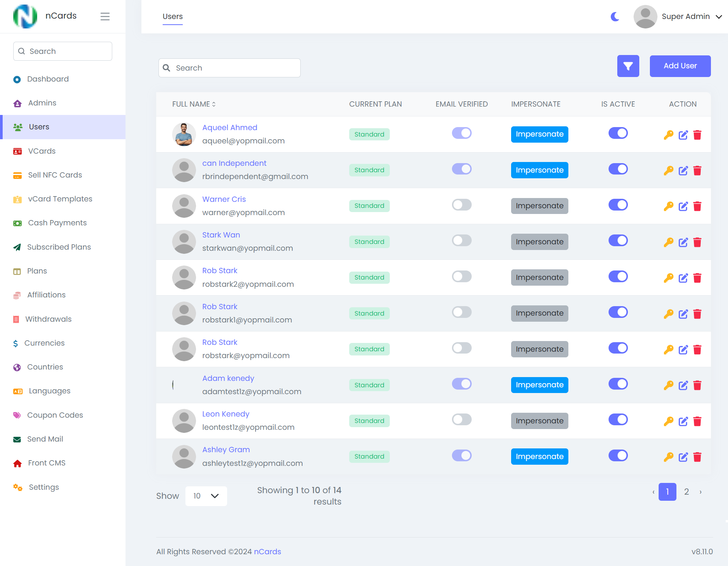Disable email verified for can Independent

click(x=461, y=169)
